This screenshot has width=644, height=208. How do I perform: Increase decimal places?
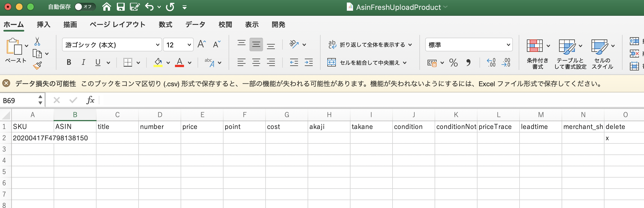[x=491, y=62]
